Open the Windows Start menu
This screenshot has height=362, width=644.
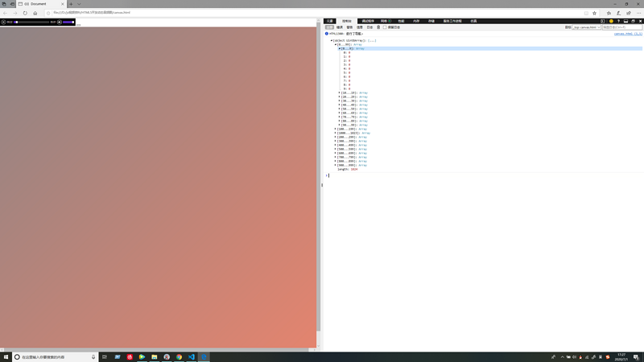click(6, 356)
